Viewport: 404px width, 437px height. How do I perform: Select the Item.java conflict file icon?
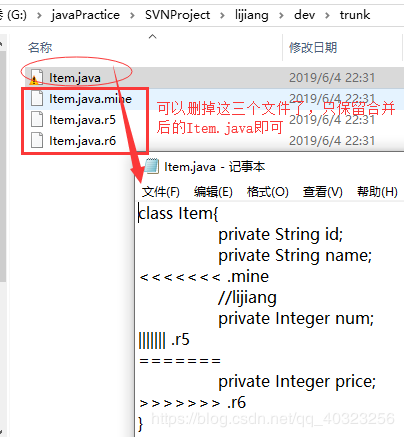pyautogui.click(x=36, y=77)
